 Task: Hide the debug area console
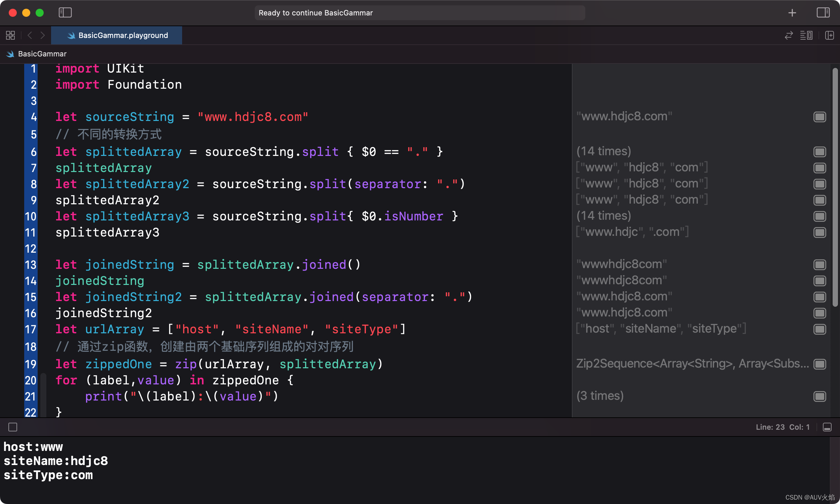click(827, 427)
